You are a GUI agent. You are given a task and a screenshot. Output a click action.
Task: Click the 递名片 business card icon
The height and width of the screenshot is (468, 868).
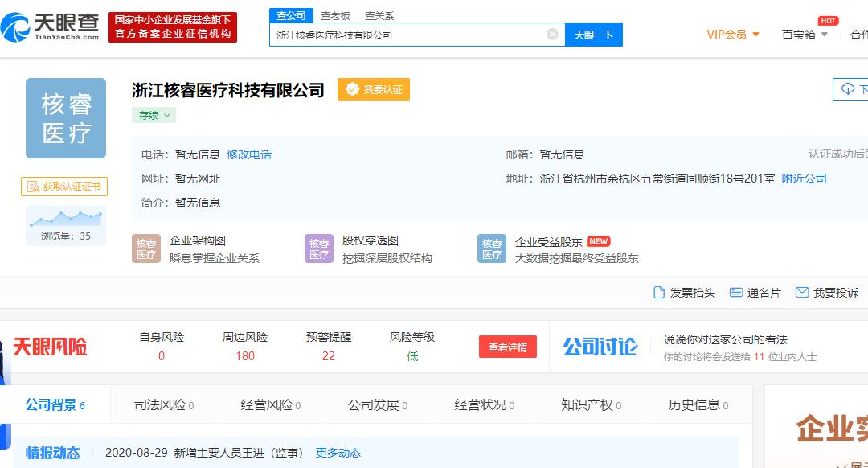pyautogui.click(x=735, y=293)
